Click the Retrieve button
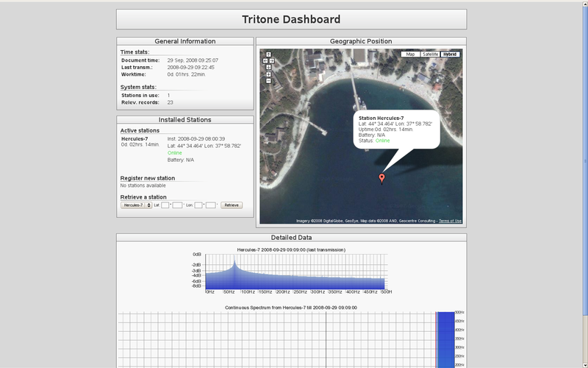This screenshot has width=588, height=368. (232, 205)
